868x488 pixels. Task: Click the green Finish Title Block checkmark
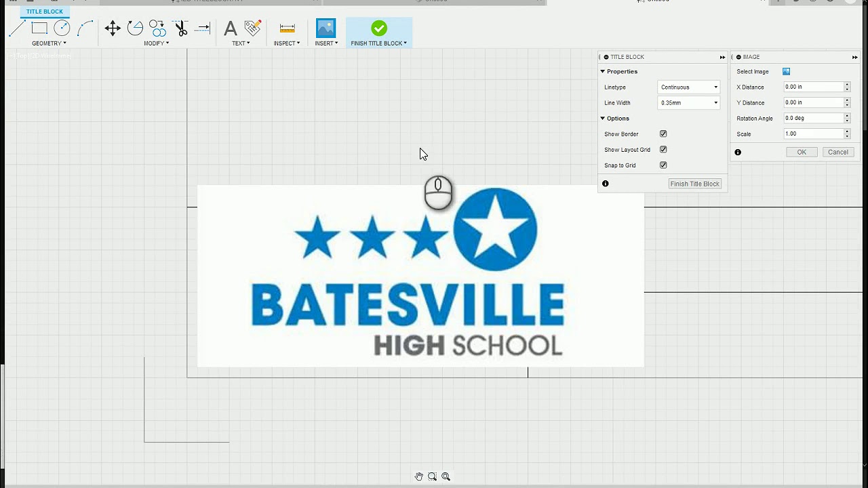point(379,28)
